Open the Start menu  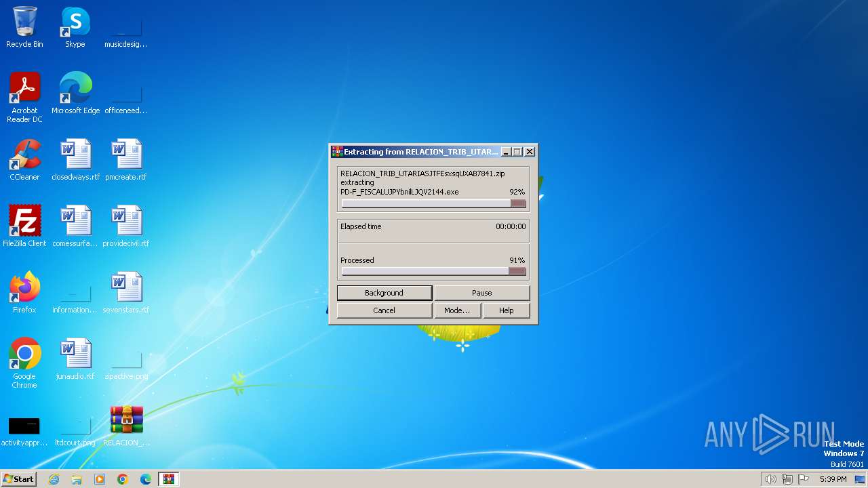(18, 479)
